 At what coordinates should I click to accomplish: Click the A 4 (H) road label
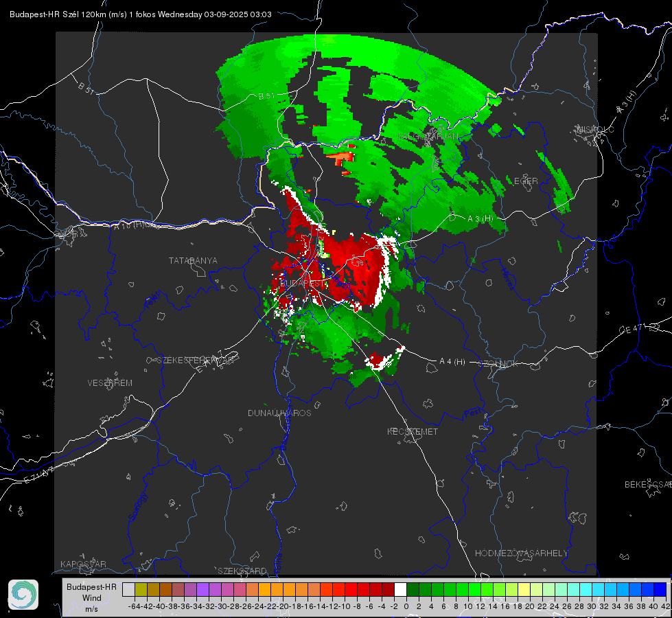point(452,362)
